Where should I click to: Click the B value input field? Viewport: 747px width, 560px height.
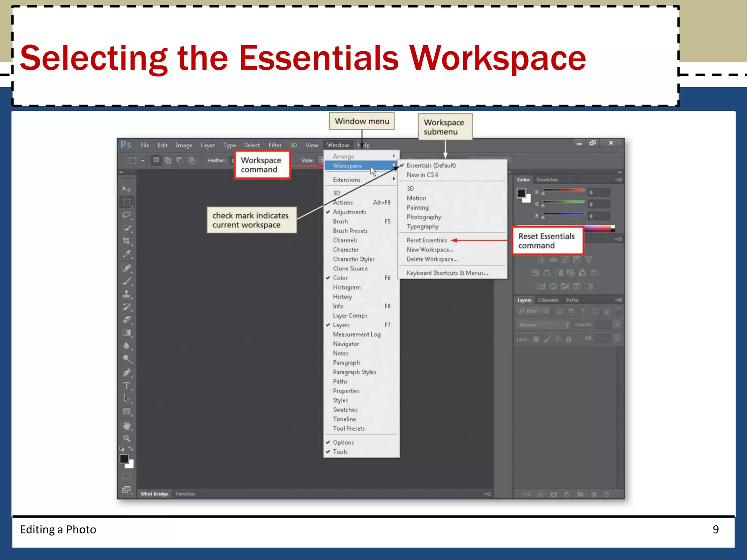599,216
